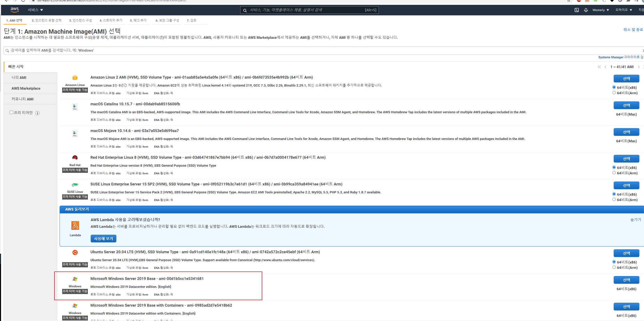Click the Amazon Linux AMI icon
This screenshot has width=644, height=321.
click(75, 78)
